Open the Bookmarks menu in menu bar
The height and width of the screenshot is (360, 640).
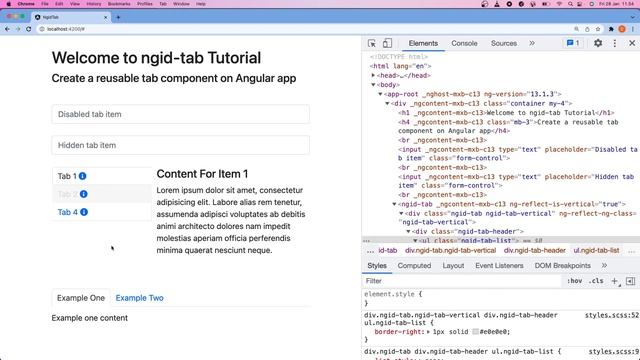(119, 4)
